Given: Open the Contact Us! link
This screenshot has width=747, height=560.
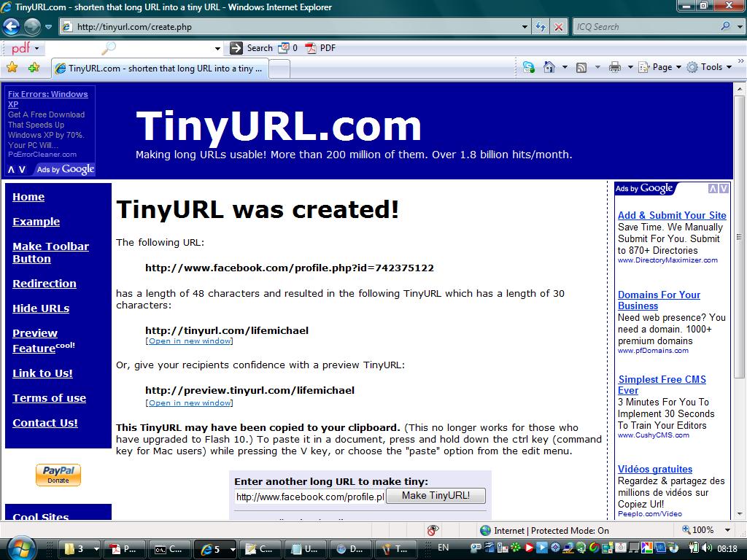Looking at the screenshot, I should click(x=45, y=422).
